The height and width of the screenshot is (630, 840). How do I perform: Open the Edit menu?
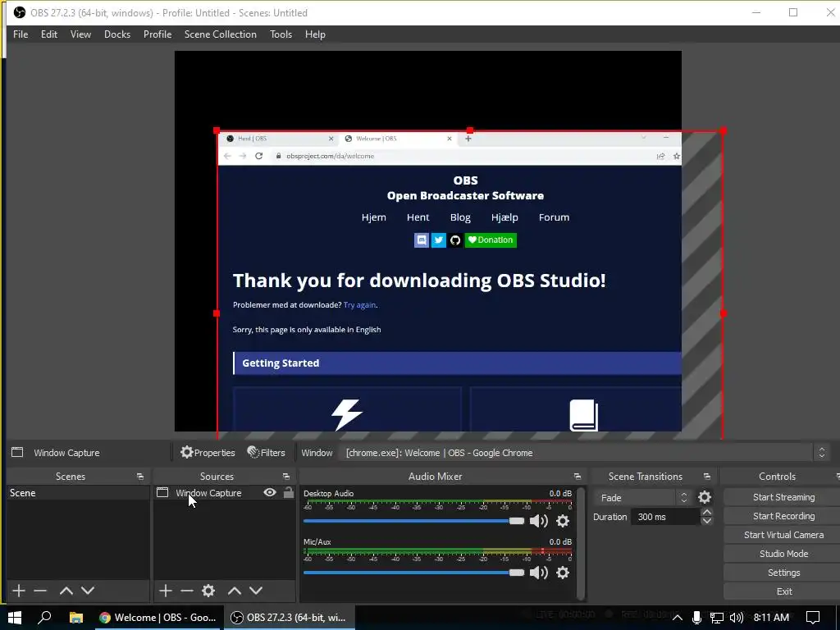pyautogui.click(x=48, y=34)
